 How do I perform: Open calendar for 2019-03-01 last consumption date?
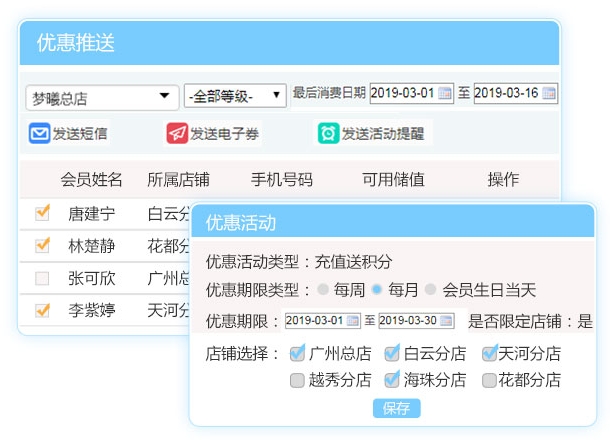point(444,93)
